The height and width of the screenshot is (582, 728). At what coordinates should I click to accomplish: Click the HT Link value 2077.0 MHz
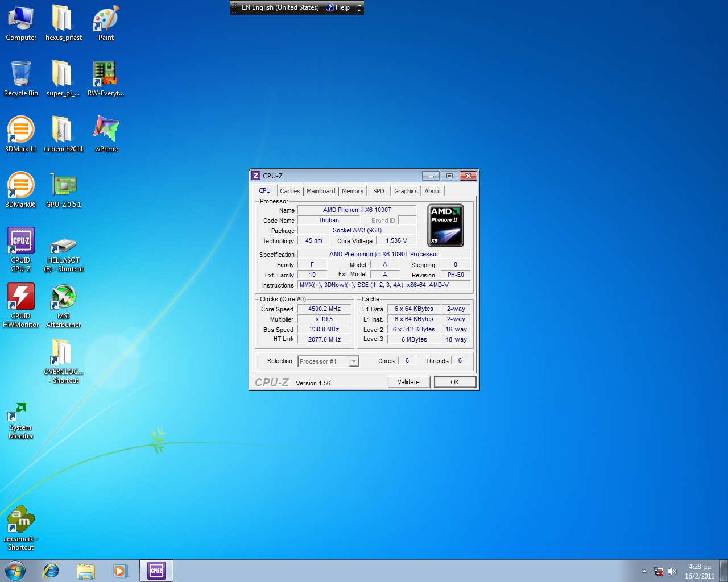325,339
